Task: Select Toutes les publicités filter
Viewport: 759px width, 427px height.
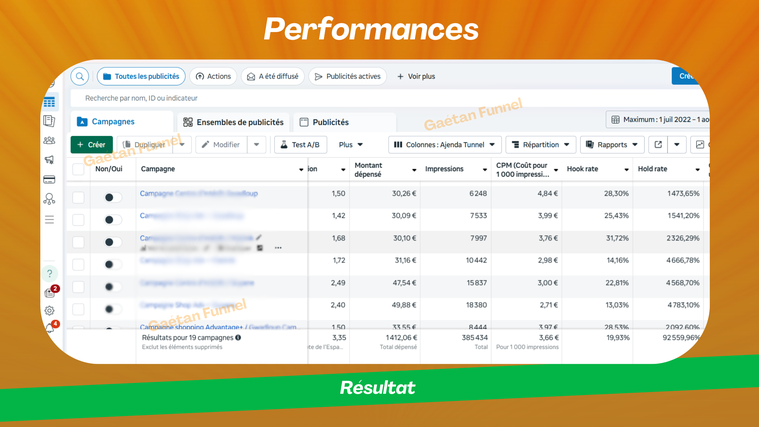Action: (141, 76)
